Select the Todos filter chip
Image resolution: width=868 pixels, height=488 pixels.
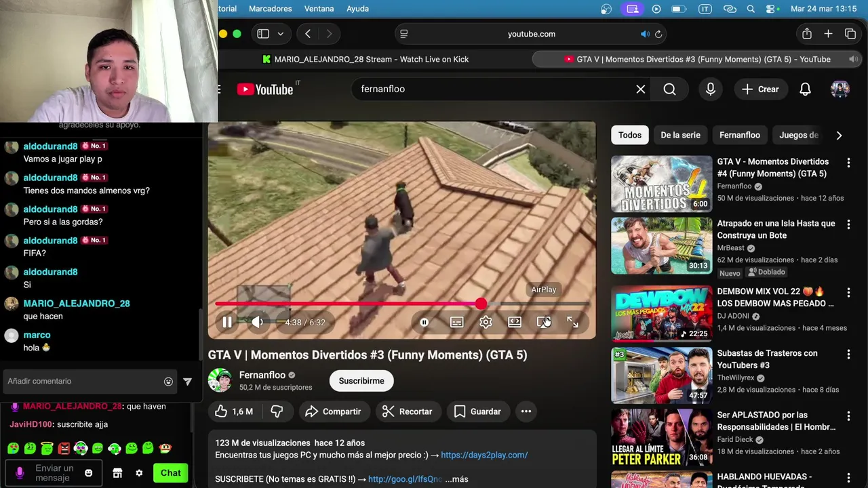[x=629, y=135]
